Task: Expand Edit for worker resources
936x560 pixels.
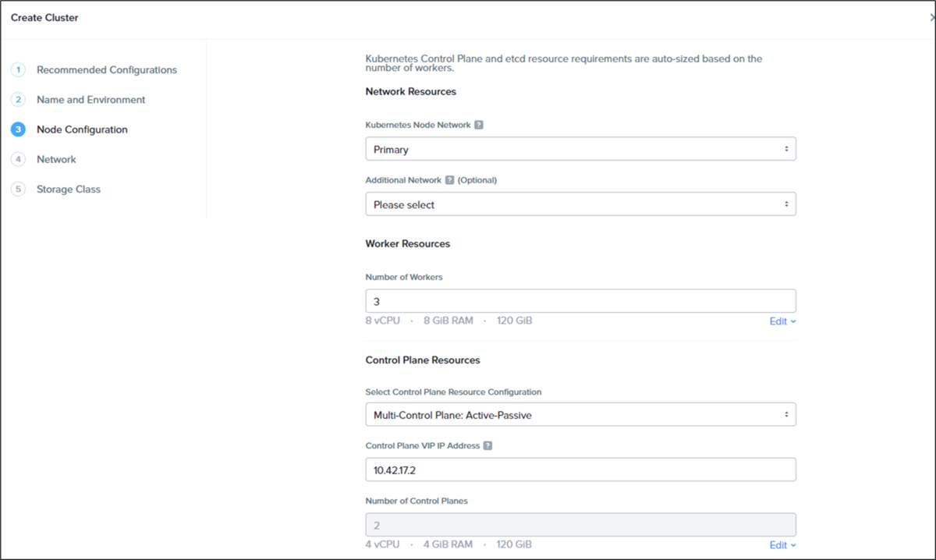Action: [782, 321]
